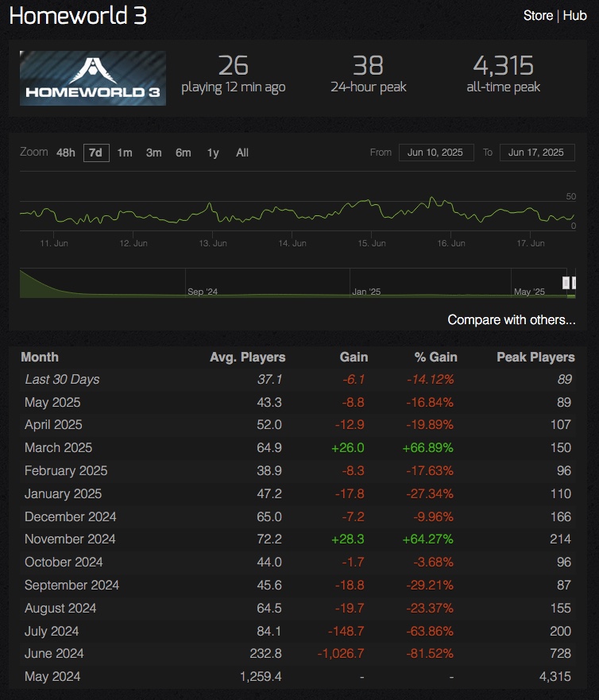Click the Avg. Players column header

pyautogui.click(x=247, y=357)
